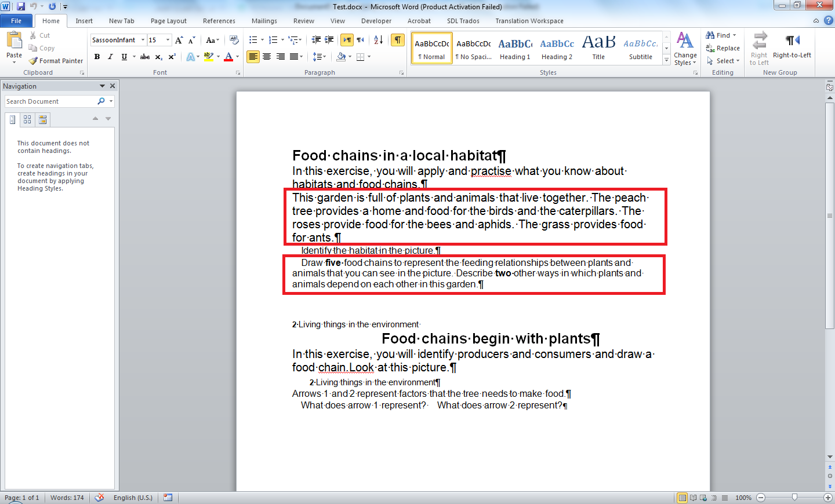Click the Find binoculars icon
Viewport: 835px width, 504px height.
point(710,35)
